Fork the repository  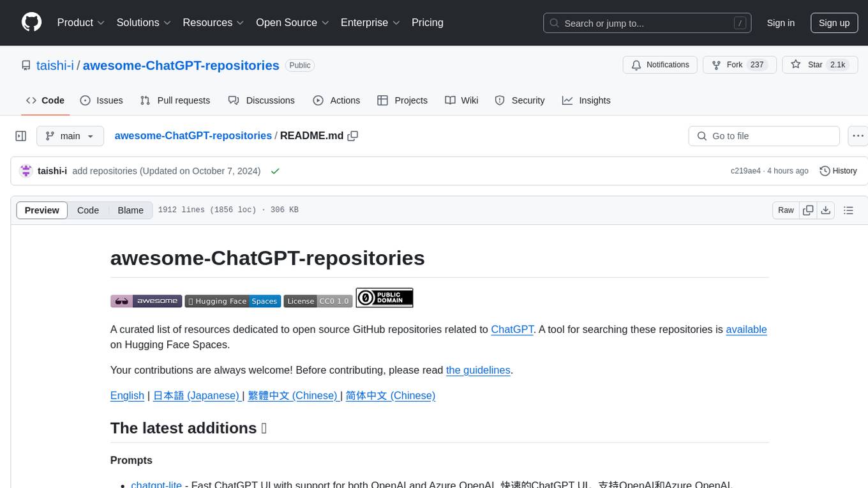tap(739, 65)
